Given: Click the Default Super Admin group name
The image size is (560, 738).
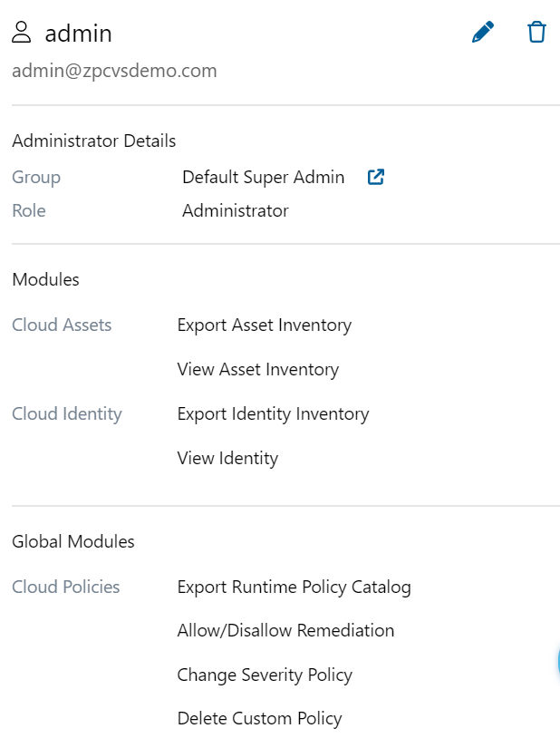Looking at the screenshot, I should (263, 178).
